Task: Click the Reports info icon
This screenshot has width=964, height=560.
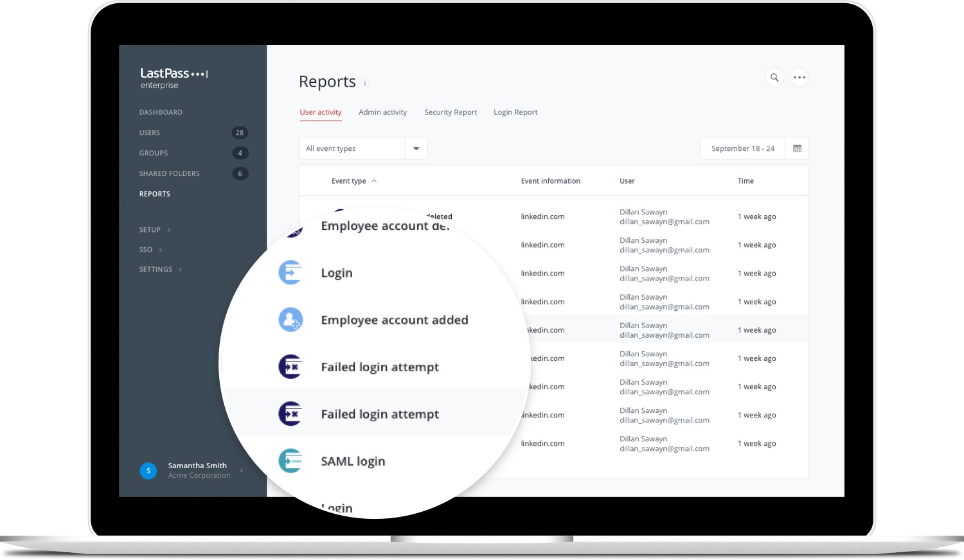Action: (365, 83)
